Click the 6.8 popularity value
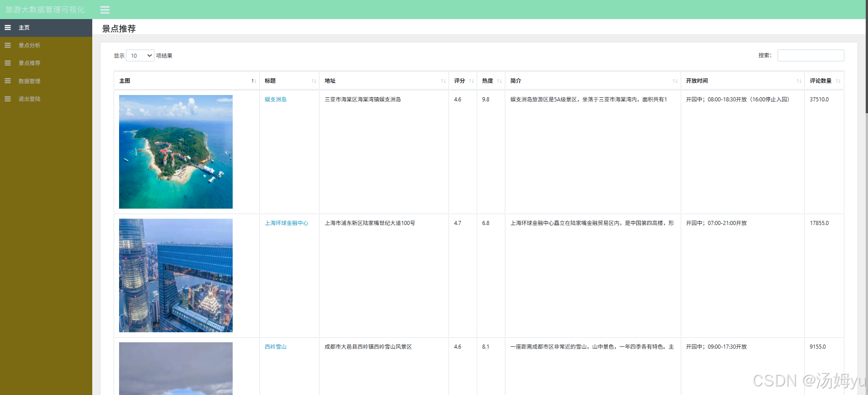 486,223
